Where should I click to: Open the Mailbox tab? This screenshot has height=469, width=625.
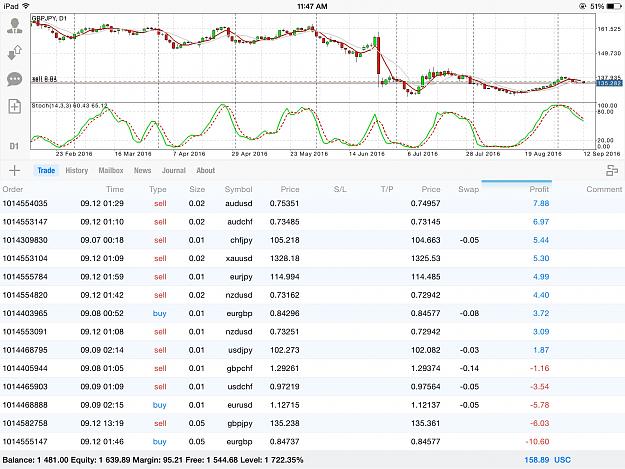point(111,171)
